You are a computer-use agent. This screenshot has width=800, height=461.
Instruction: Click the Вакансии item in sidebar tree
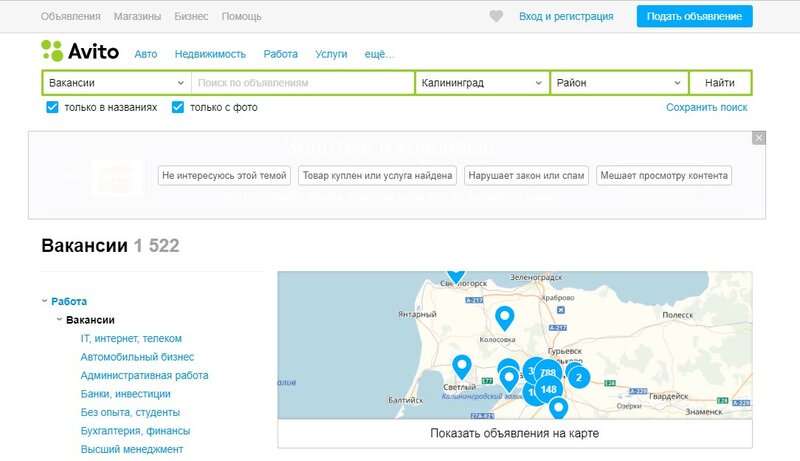click(90, 320)
